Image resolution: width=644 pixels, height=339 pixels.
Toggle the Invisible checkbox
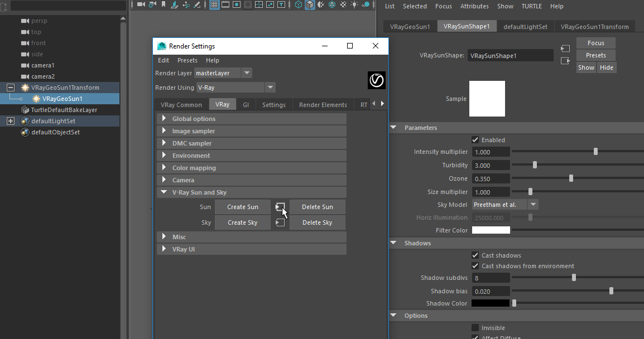coord(475,327)
